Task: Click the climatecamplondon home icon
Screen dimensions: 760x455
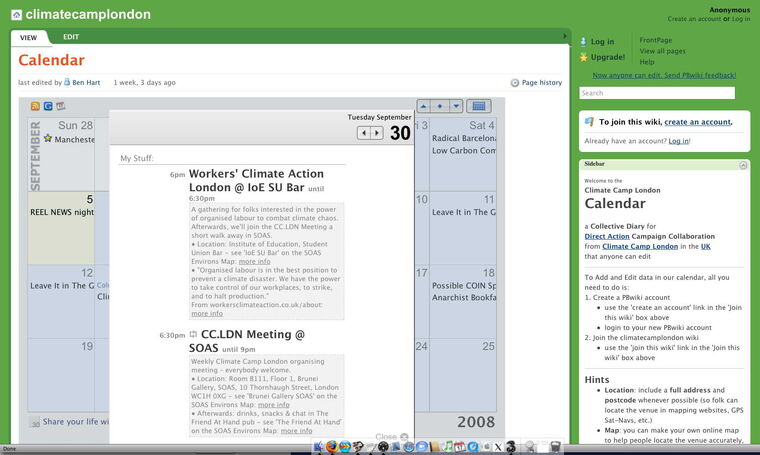Action: (x=16, y=15)
